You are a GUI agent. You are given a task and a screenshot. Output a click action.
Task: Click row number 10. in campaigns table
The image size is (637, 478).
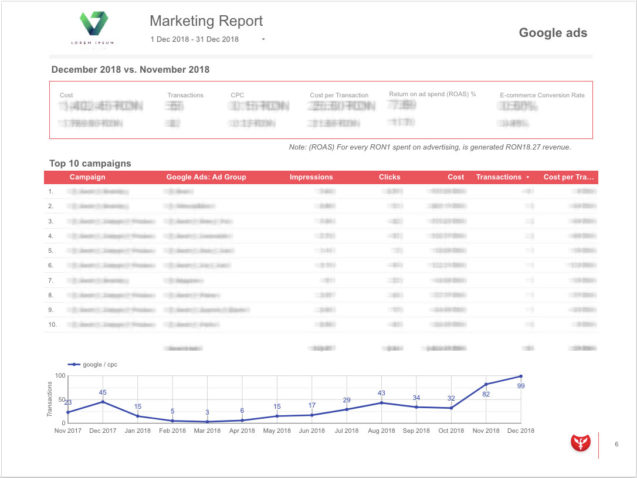click(x=52, y=324)
